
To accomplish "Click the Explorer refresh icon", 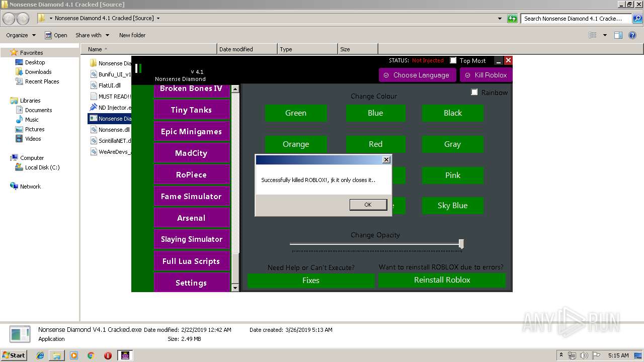I will click(x=512, y=19).
